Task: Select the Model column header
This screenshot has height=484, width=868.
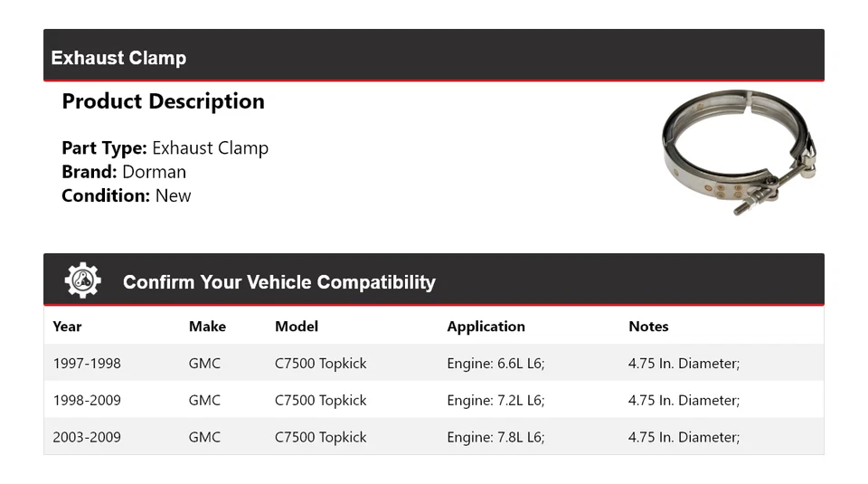Action: click(x=297, y=327)
